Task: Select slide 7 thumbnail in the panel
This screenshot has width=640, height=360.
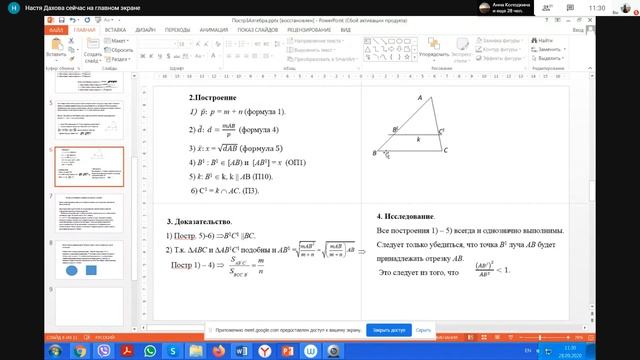Action: tap(89, 213)
